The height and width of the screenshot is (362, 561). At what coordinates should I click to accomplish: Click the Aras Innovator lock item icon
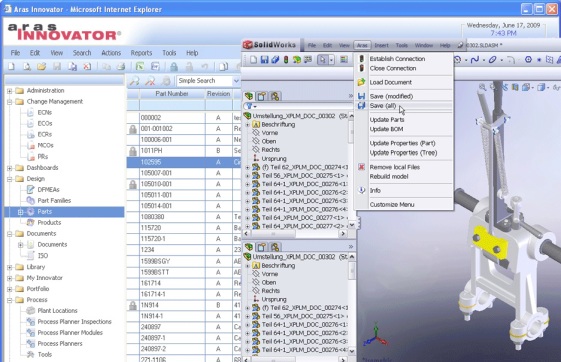coord(174,67)
